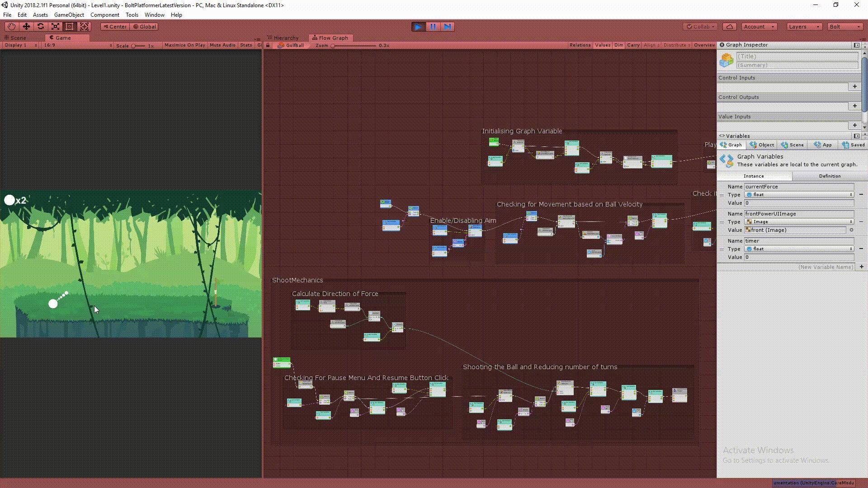Image resolution: width=868 pixels, height=488 pixels.
Task: Remove the currentForce variable with minus
Action: point(861,195)
